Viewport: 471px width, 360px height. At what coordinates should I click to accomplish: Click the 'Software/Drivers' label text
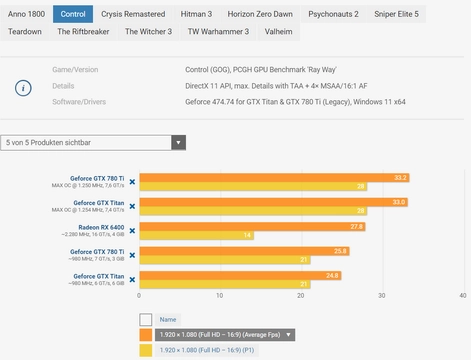(79, 102)
